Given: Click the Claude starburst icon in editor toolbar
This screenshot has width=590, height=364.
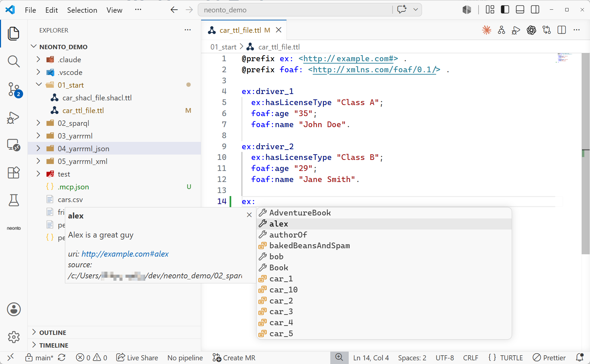Looking at the screenshot, I should [487, 30].
